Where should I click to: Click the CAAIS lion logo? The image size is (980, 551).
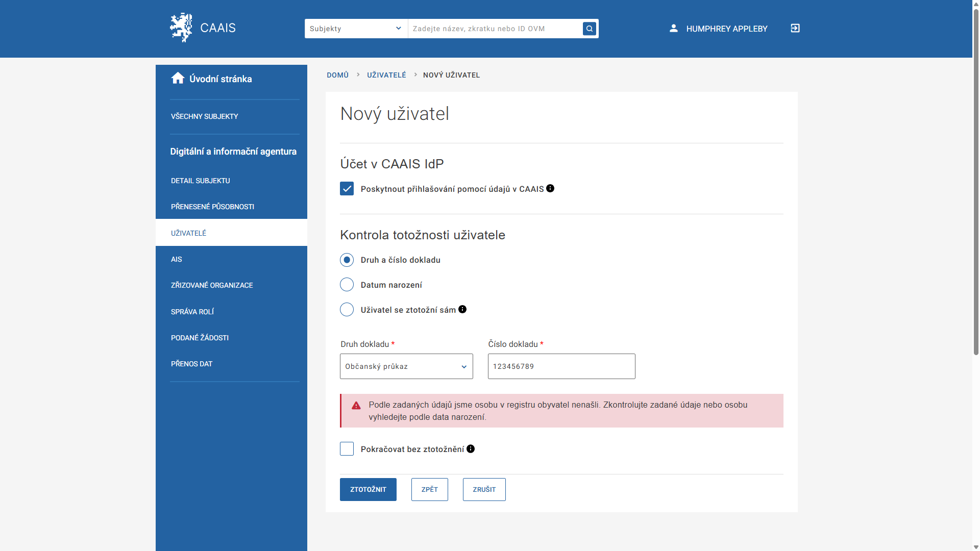[x=181, y=28]
